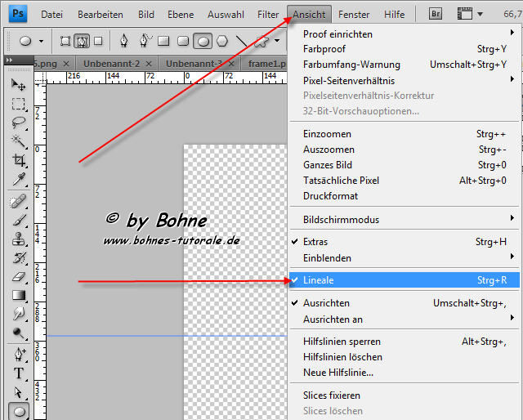Open the tool preset picker dropdown arrow
This screenshot has width=523, height=420.
[x=41, y=40]
